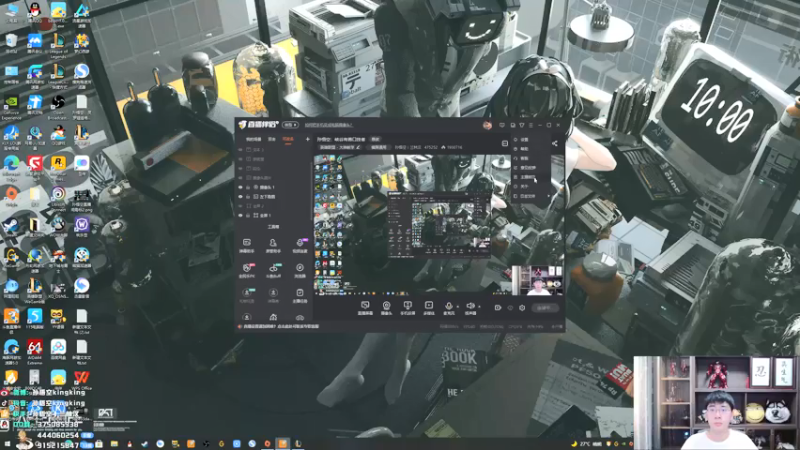The image size is (800, 450).
Task: Click the bottom notification link in status bar
Action: pos(281,327)
